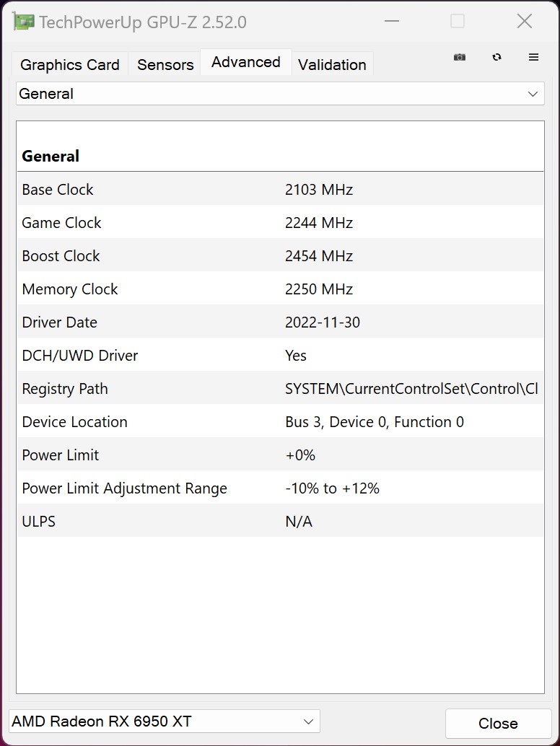Click the screenshot camera icon
Viewport: 560px width, 746px height.
460,58
